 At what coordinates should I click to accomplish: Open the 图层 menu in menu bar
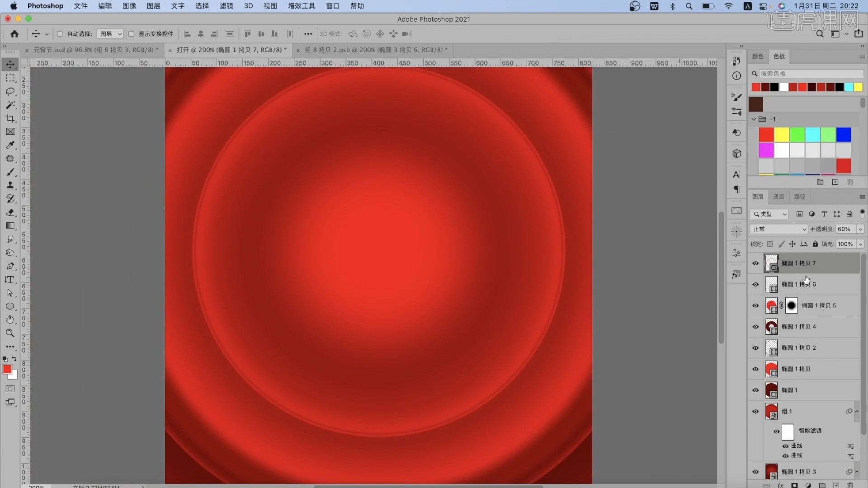153,6
